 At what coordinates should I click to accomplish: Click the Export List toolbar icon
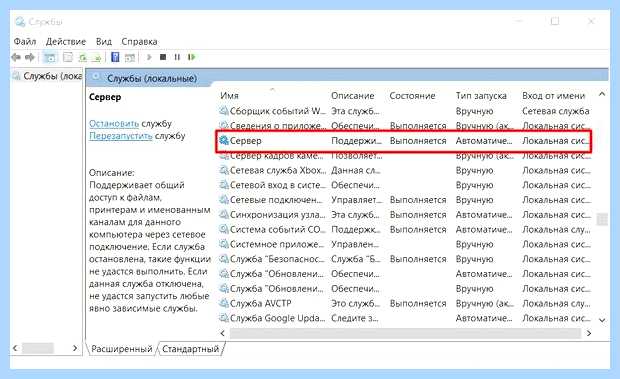[96, 58]
